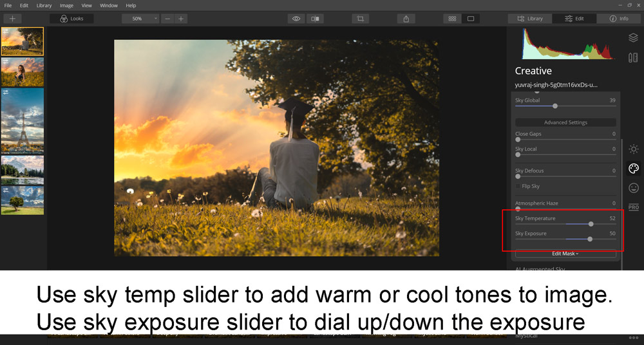Screen dimensions: 644x345
Task: Select the woman in flower field thumbnail
Action: [22, 71]
